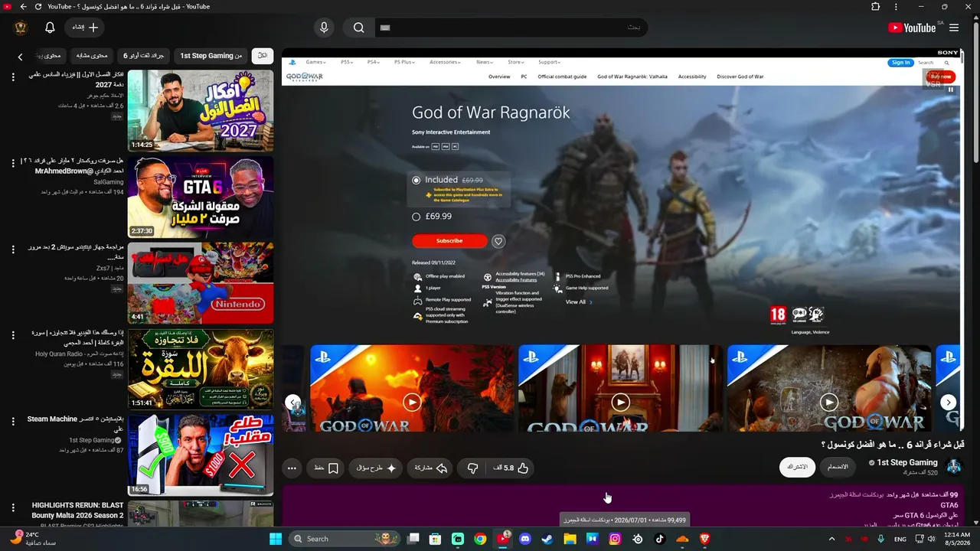The image size is (980, 551).
Task: Open Instagram from the taskbar
Action: click(615, 539)
